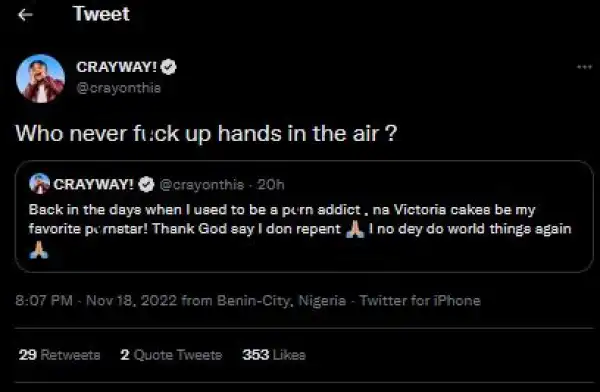Open CRAYWAY! large profile picture
The height and width of the screenshot is (392, 600).
click(x=40, y=78)
